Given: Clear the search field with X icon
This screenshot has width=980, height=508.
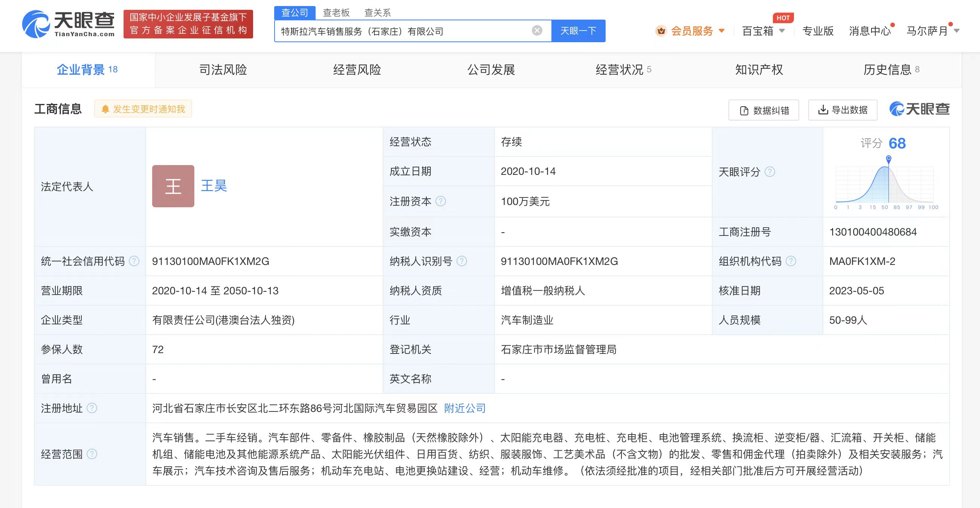Looking at the screenshot, I should coord(537,31).
